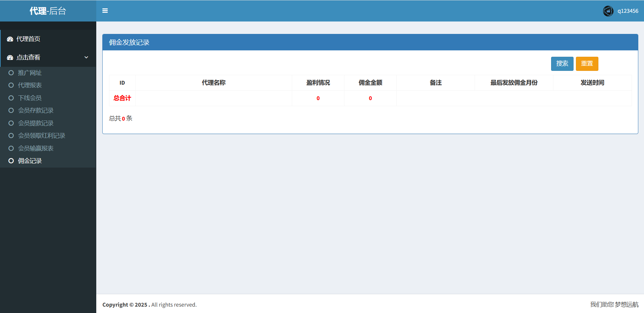The height and width of the screenshot is (313, 644).
Task: Open 会员输赢报表 in the sidebar
Action: pyautogui.click(x=36, y=148)
